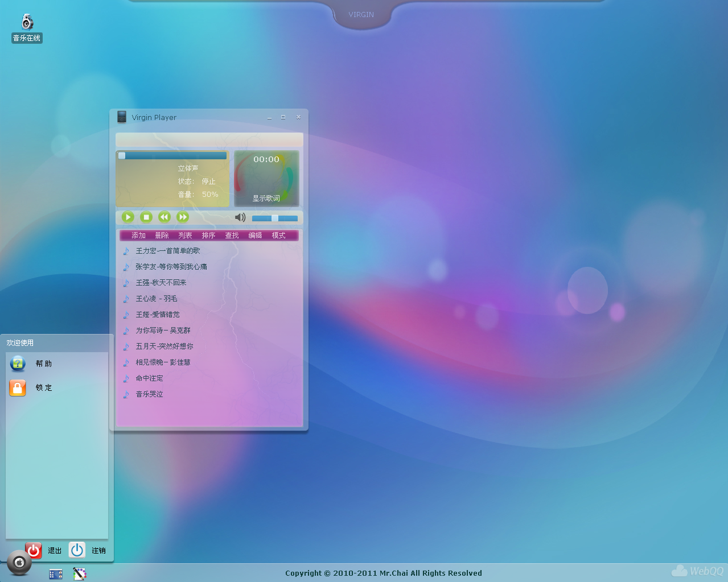Click the 状态: 停止 status text
728x582 pixels.
[197, 181]
